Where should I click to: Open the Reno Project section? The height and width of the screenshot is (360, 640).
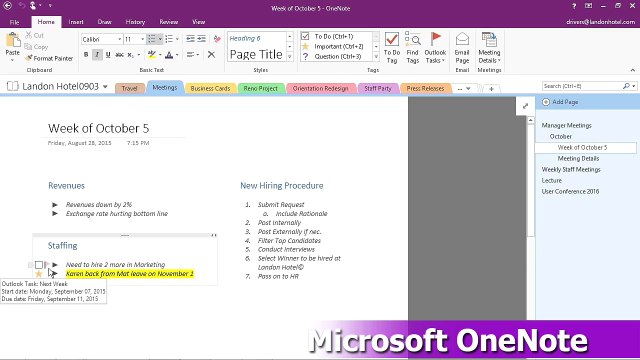(x=260, y=88)
